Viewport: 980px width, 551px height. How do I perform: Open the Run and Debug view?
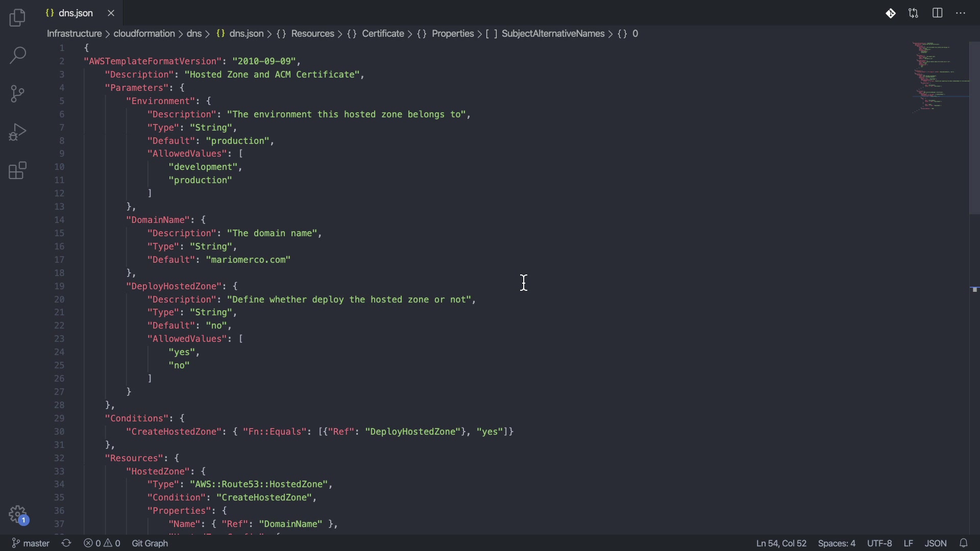[x=17, y=132]
